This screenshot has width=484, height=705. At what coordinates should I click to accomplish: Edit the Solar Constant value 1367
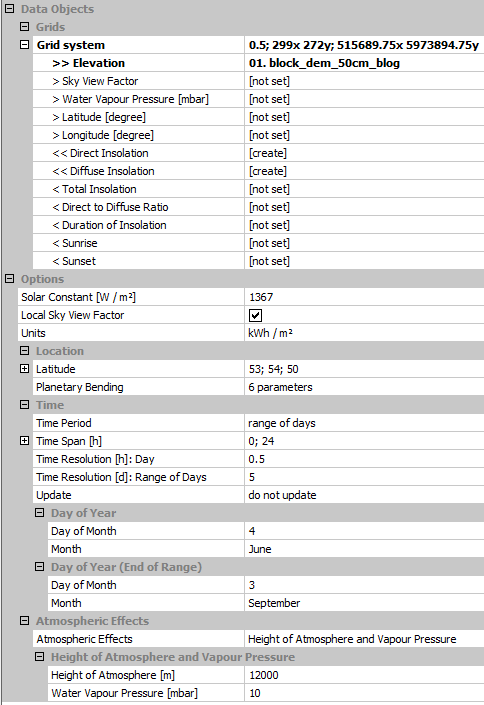pyautogui.click(x=364, y=297)
